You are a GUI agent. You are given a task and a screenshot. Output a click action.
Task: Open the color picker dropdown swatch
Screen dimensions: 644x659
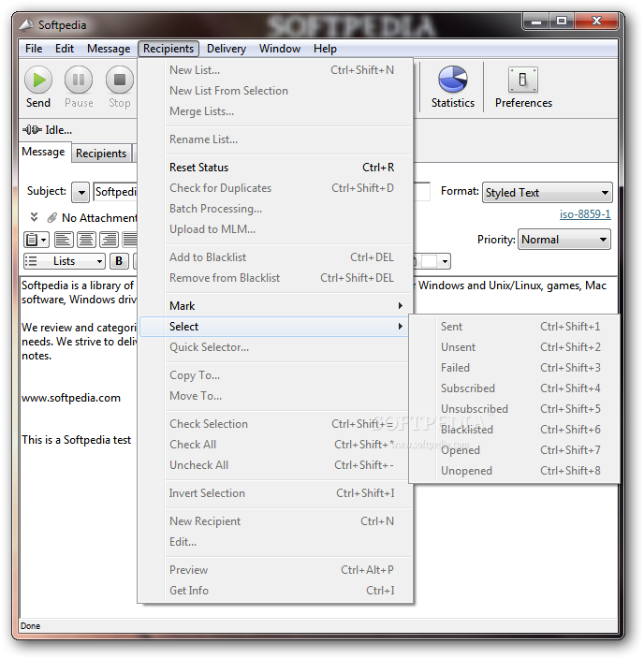(x=434, y=261)
